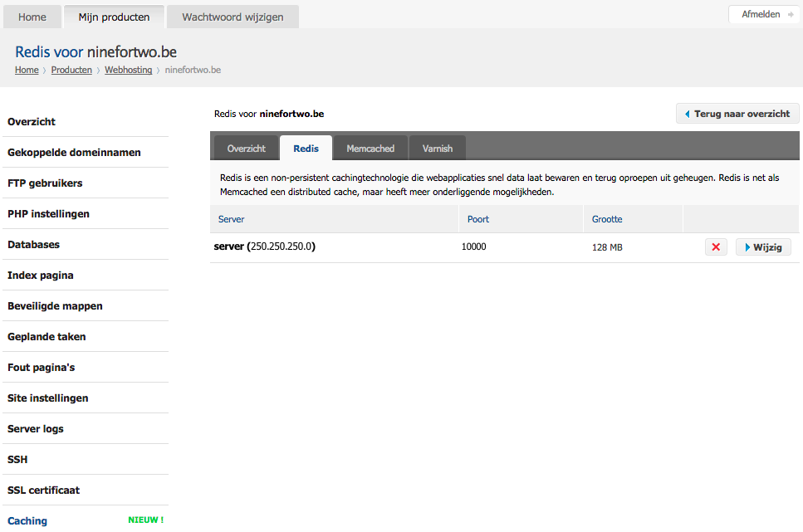Sign out with the Afmelden button
803x532 pixels.
click(764, 14)
